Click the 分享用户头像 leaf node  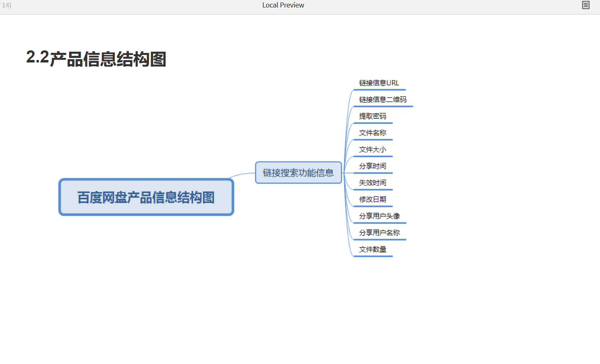[379, 216]
